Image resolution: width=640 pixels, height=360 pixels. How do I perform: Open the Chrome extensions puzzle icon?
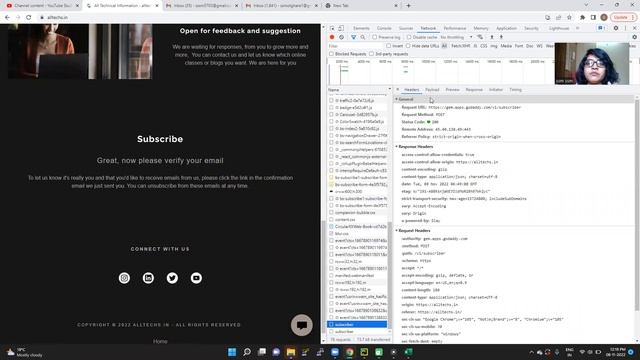(582, 18)
